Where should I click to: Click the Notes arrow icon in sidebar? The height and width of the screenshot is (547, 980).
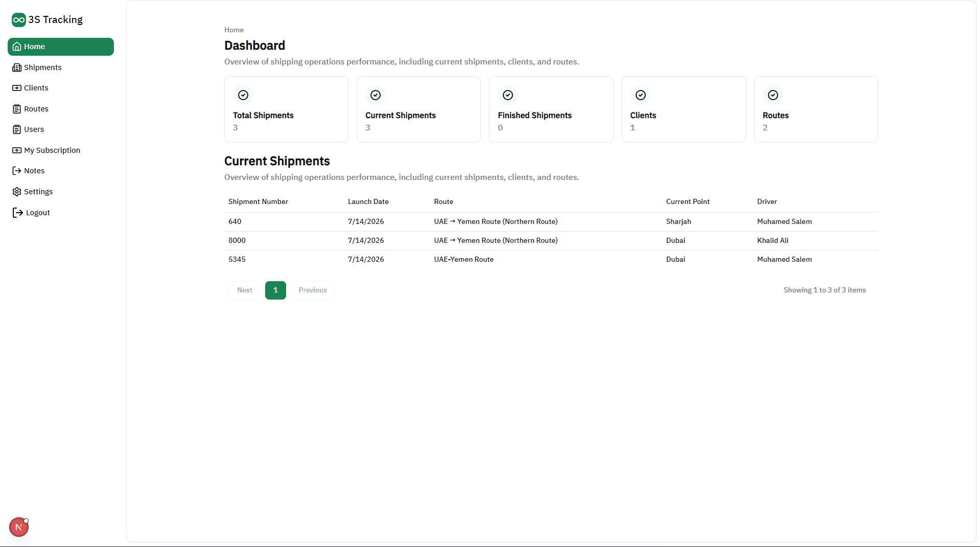pos(17,171)
